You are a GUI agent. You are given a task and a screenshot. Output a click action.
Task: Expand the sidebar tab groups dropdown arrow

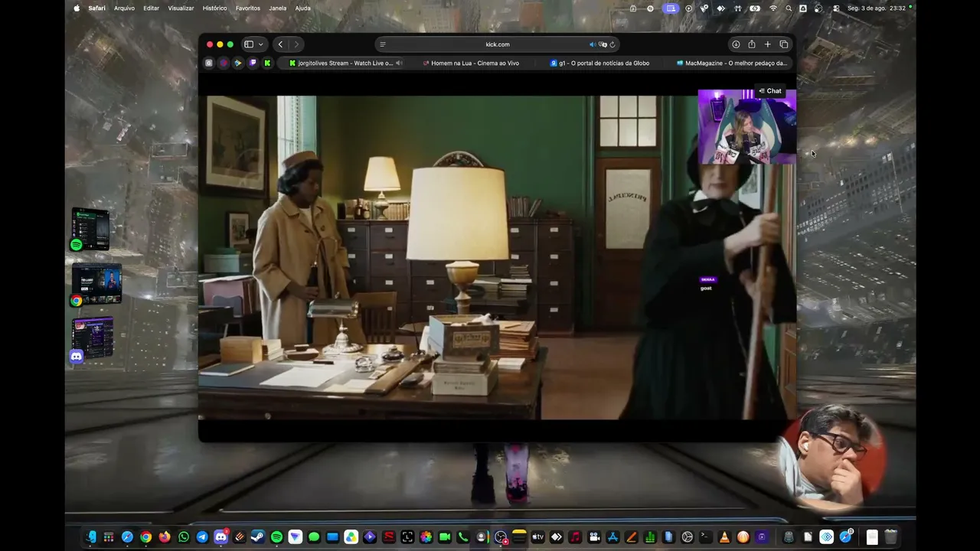(260, 44)
